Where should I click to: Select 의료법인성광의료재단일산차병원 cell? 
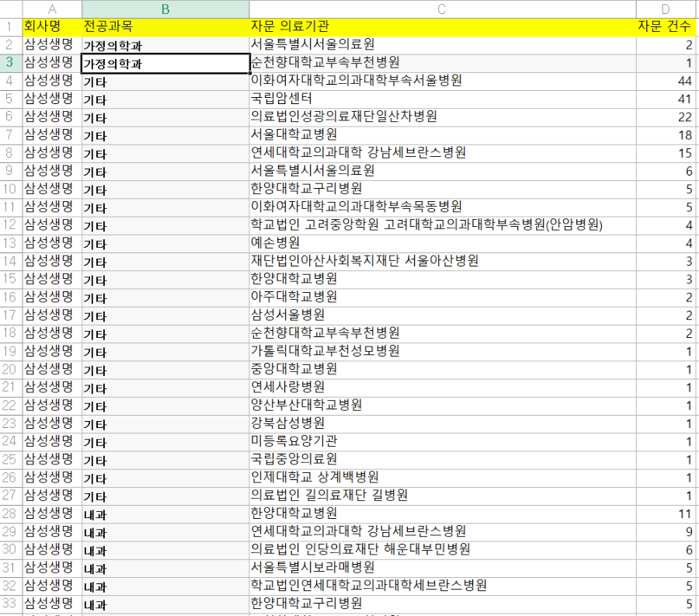[442, 117]
